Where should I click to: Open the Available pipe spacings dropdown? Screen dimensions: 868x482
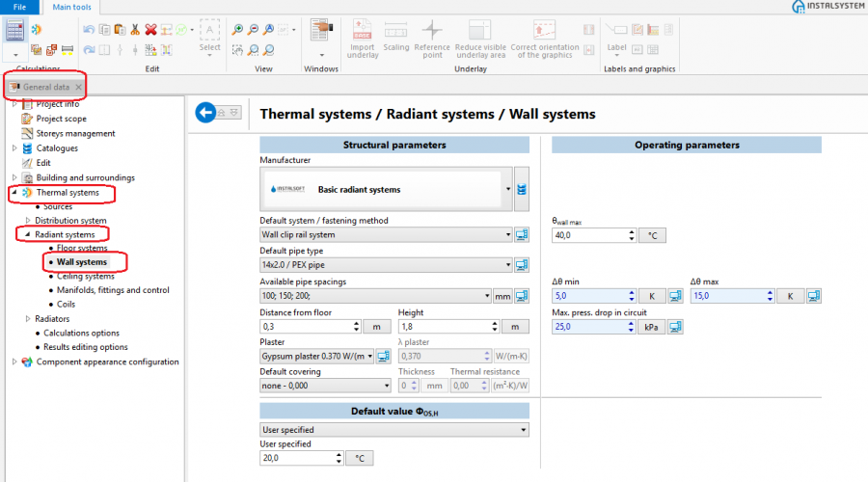(x=486, y=296)
